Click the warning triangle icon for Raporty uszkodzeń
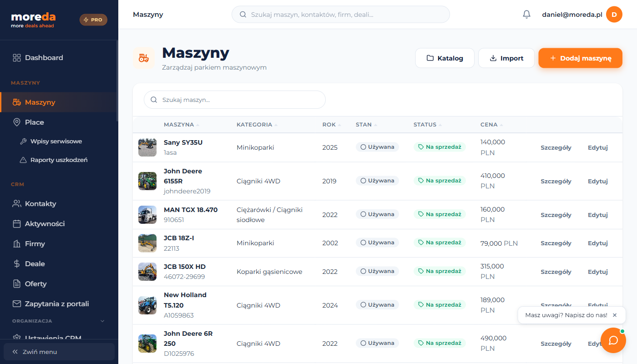 click(23, 160)
